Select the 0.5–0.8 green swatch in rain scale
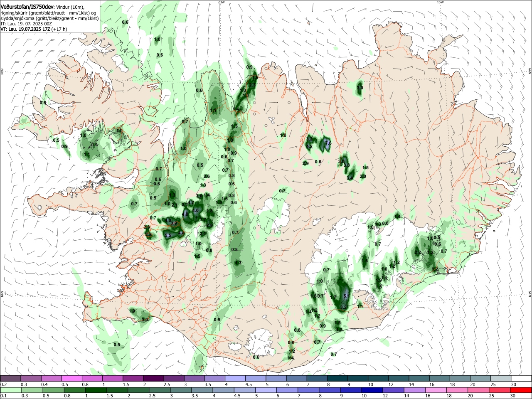This screenshot has height=399, width=532. point(54,390)
